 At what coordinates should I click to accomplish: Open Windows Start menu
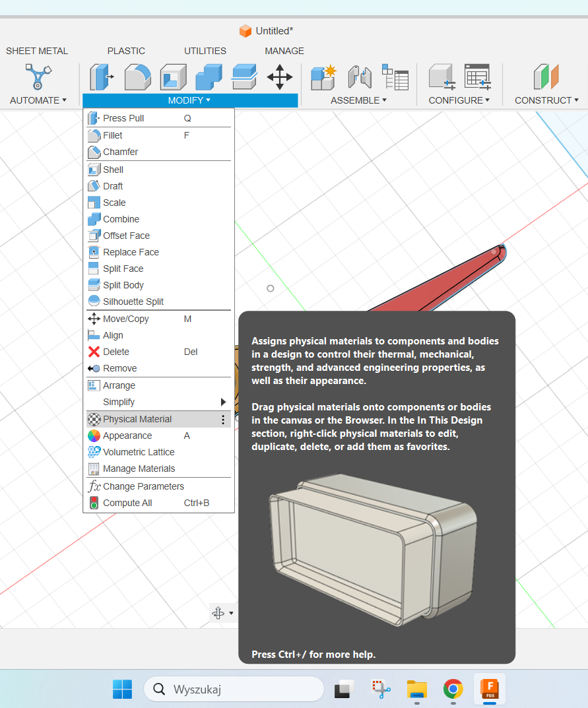click(122, 689)
